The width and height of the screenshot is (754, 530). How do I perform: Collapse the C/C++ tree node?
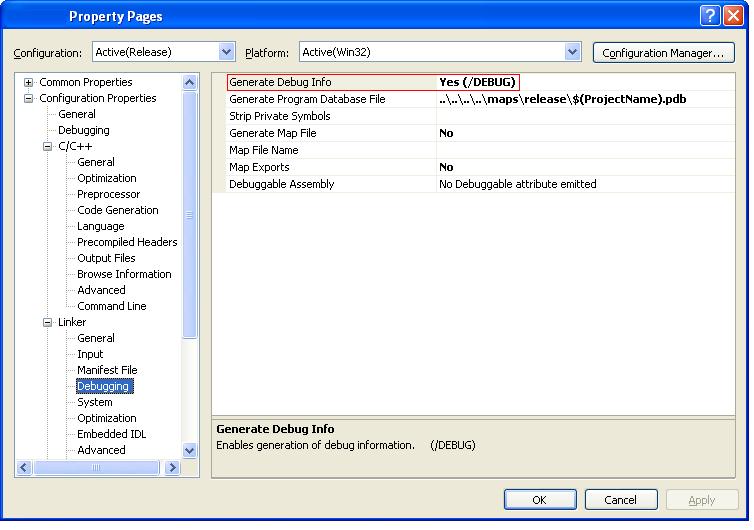(47, 146)
